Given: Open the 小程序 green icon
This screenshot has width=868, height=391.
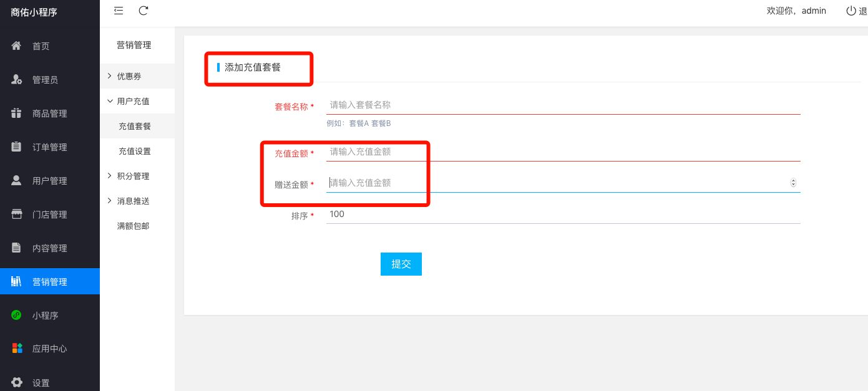Looking at the screenshot, I should click(17, 315).
